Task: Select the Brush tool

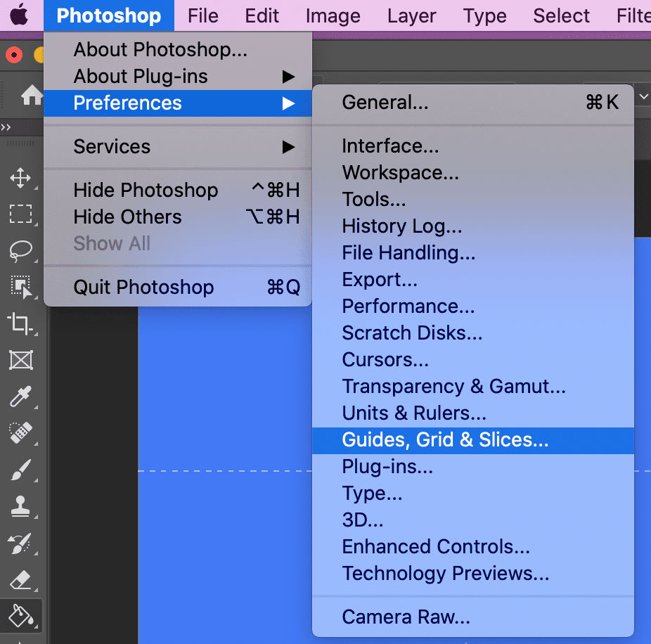Action: tap(22, 470)
